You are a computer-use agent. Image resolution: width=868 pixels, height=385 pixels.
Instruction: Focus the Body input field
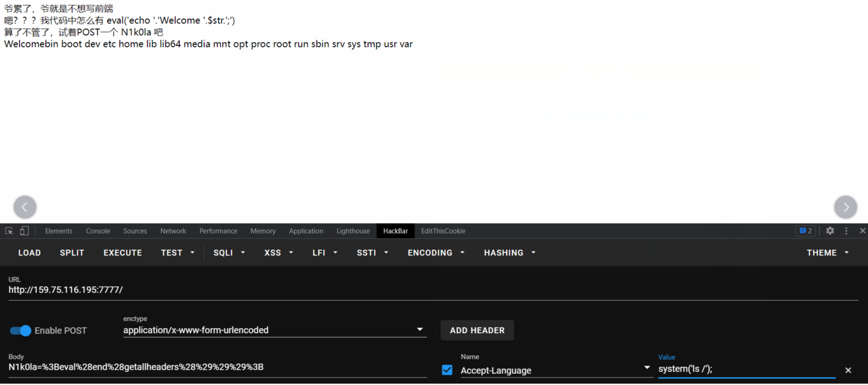(217, 367)
